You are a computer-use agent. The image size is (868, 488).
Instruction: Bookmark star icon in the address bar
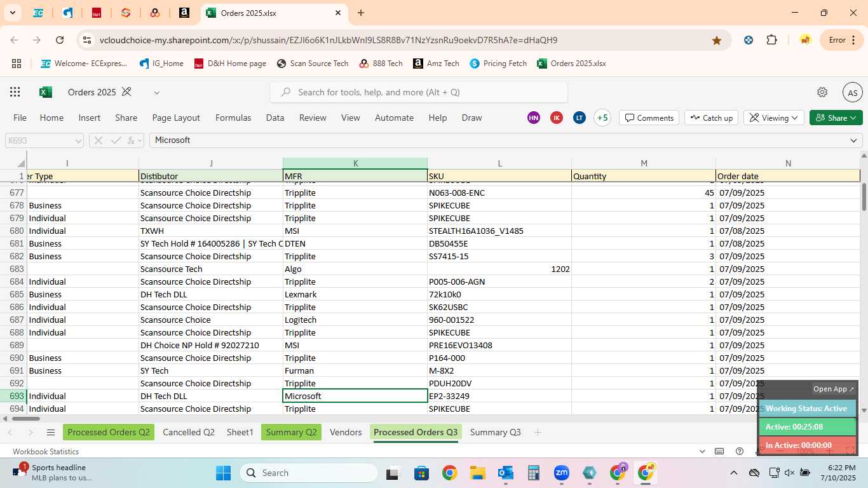[x=717, y=40]
